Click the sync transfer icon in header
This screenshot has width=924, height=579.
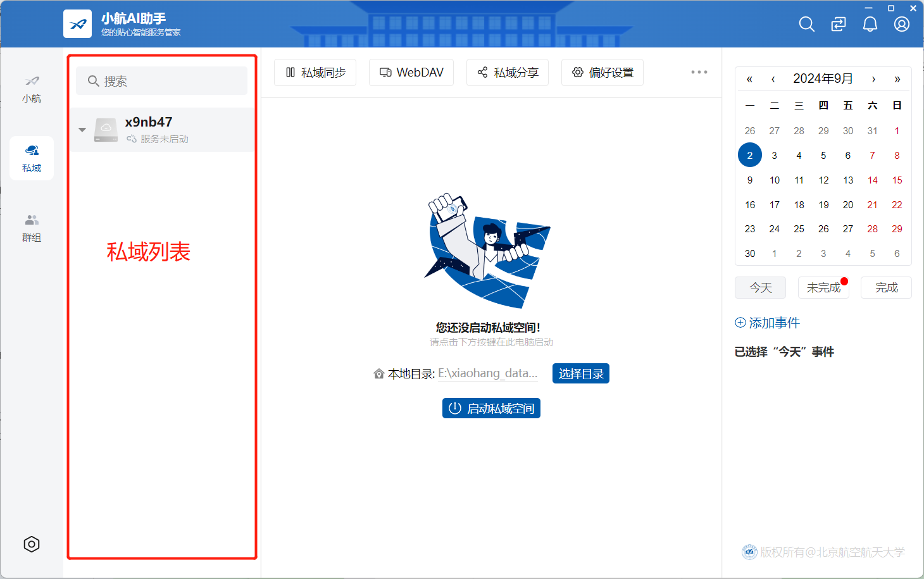838,24
